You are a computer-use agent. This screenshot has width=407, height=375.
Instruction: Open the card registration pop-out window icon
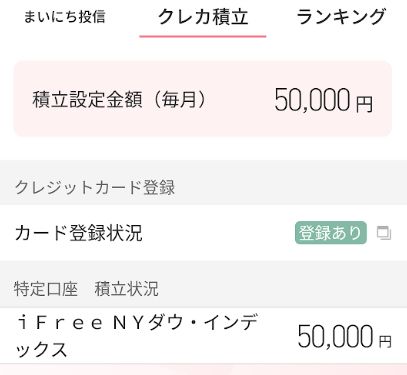pos(384,233)
